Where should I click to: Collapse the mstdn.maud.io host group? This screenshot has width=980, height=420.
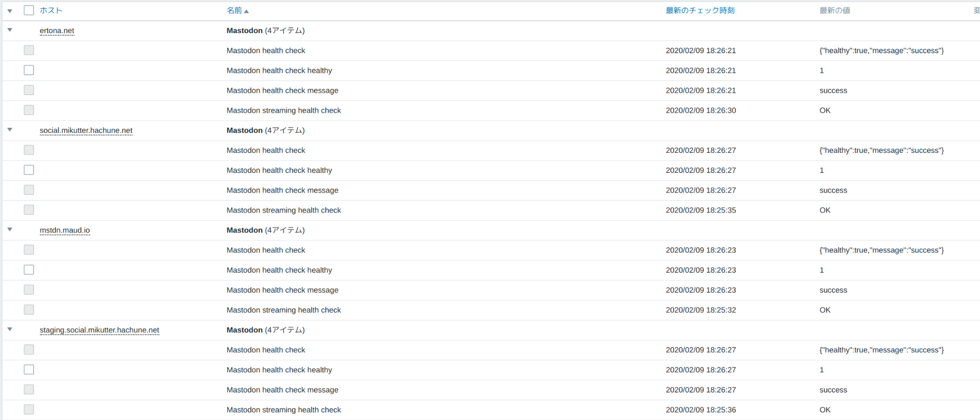(x=10, y=230)
